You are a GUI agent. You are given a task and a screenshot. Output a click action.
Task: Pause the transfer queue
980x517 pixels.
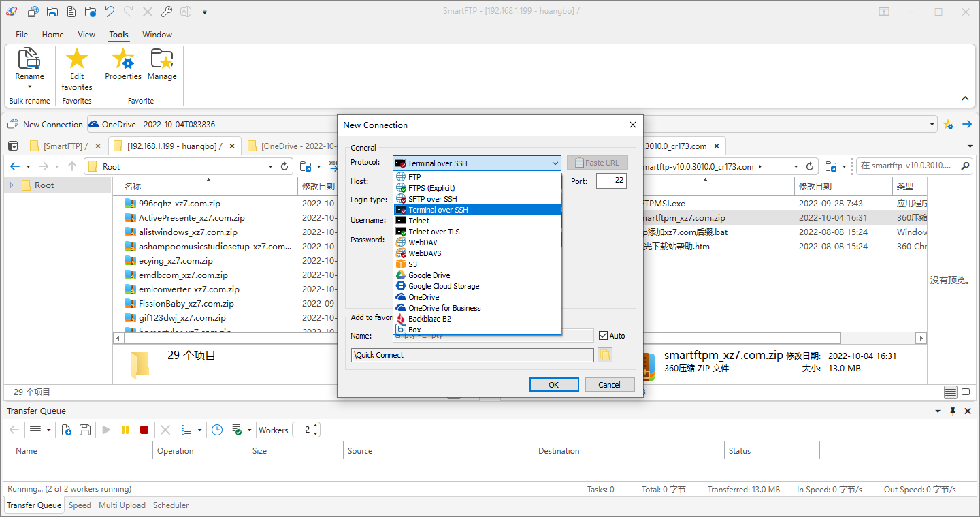click(x=125, y=430)
